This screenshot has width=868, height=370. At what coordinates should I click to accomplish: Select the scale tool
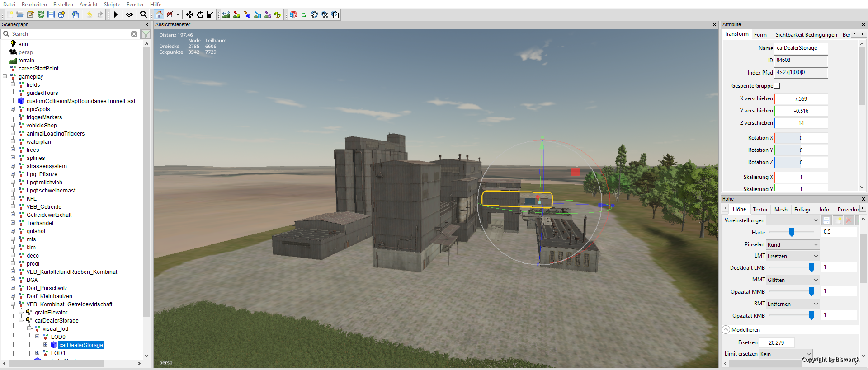211,14
